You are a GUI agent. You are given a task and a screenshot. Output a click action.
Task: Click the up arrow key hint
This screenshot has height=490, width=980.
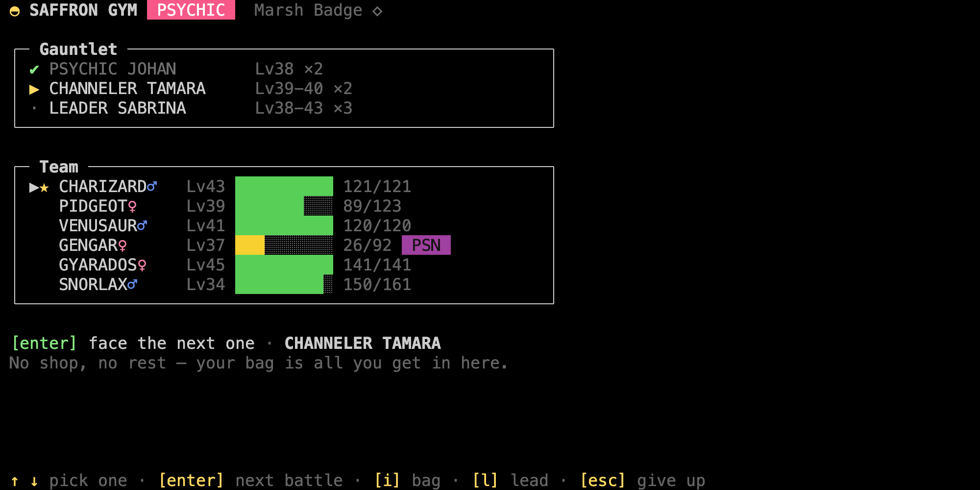point(15,481)
